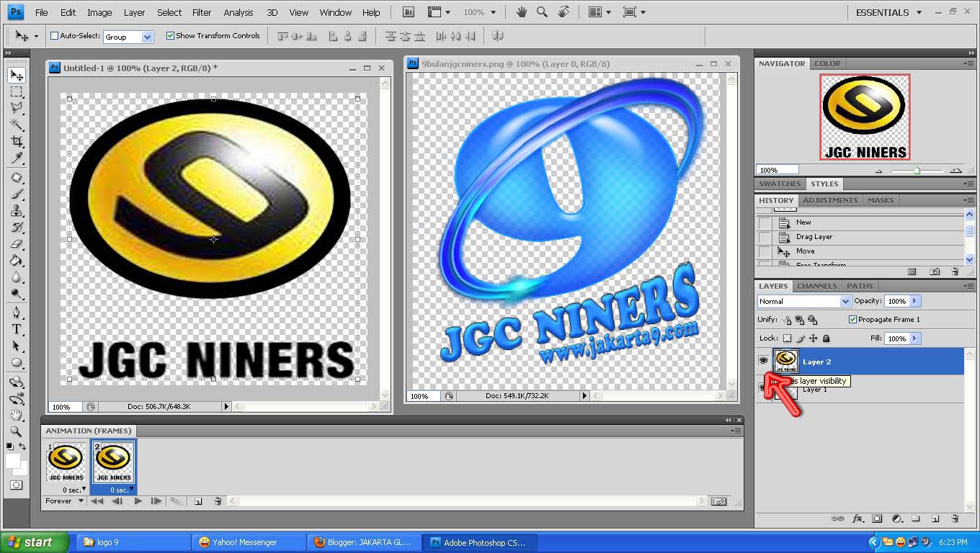Switch to the Adjustments tab

click(830, 200)
